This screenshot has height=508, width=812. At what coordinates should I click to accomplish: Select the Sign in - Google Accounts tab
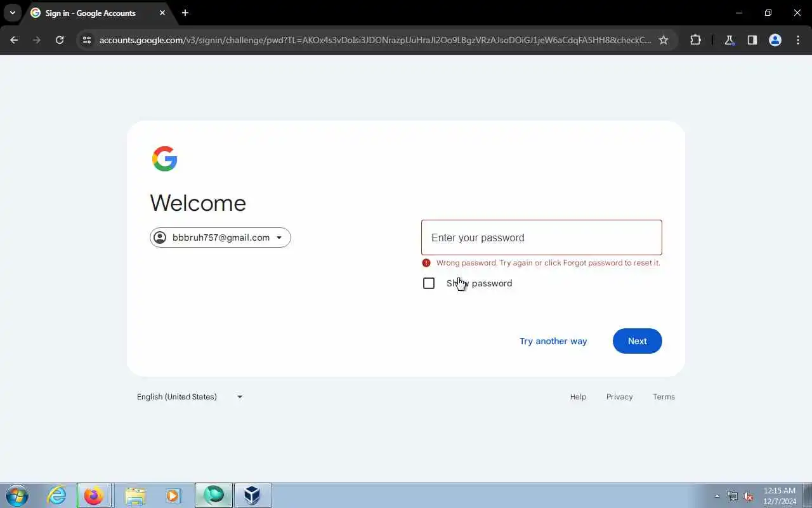click(x=98, y=13)
